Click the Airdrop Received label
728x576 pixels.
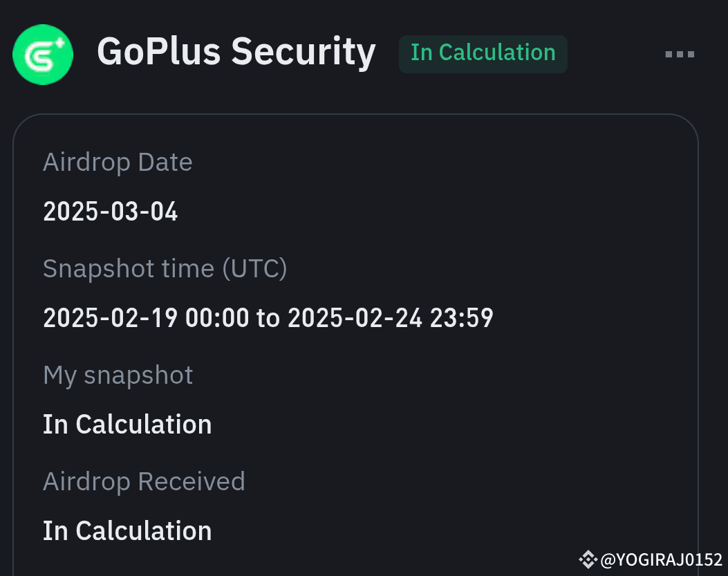(144, 481)
